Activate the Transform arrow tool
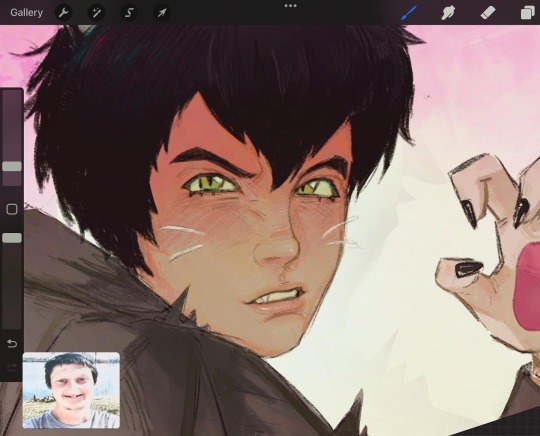The width and height of the screenshot is (540, 436). (162, 13)
